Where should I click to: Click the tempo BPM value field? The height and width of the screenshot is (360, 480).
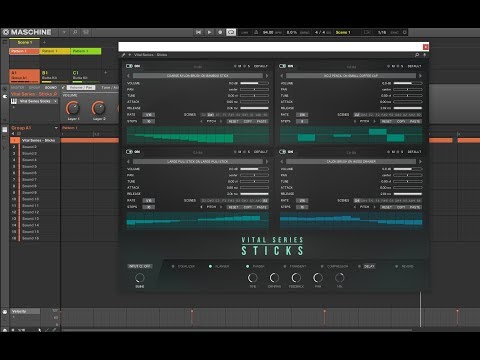click(x=268, y=32)
